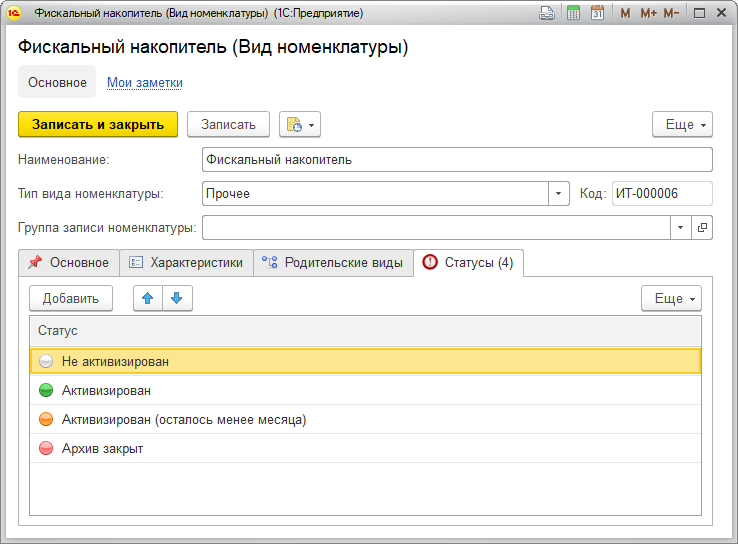The image size is (738, 544).
Task: Click the red circle of Архив закрыт
Action: tap(46, 448)
